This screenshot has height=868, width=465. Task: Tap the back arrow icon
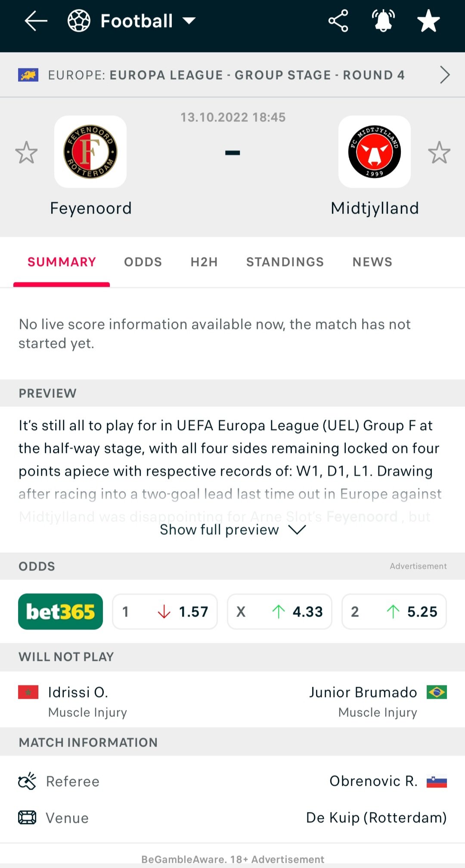[x=36, y=21]
